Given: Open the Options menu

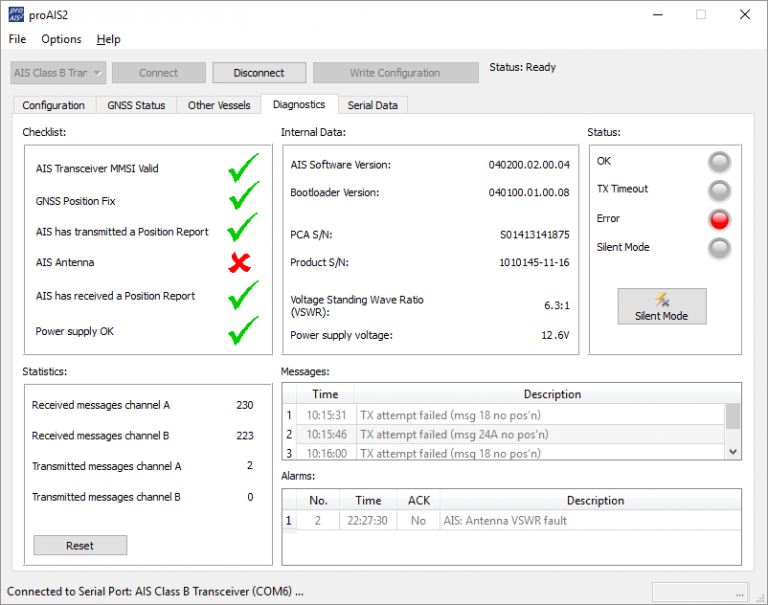Looking at the screenshot, I should point(61,39).
